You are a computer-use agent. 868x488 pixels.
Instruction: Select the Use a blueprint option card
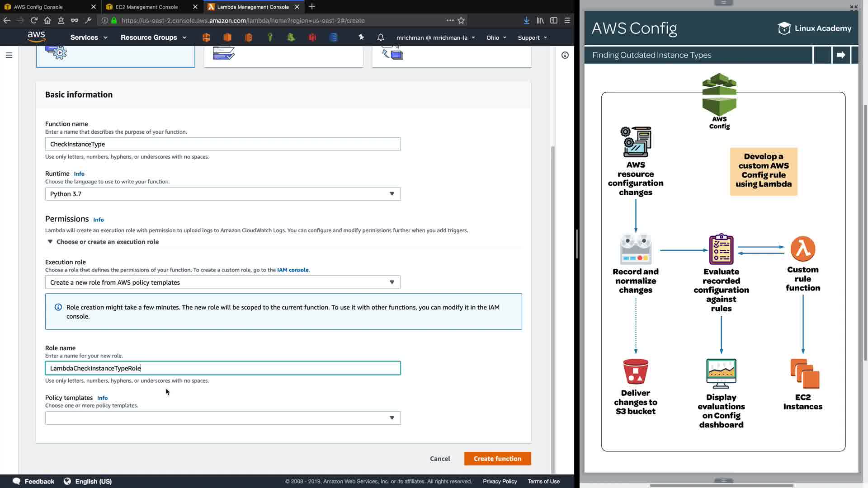(283, 56)
